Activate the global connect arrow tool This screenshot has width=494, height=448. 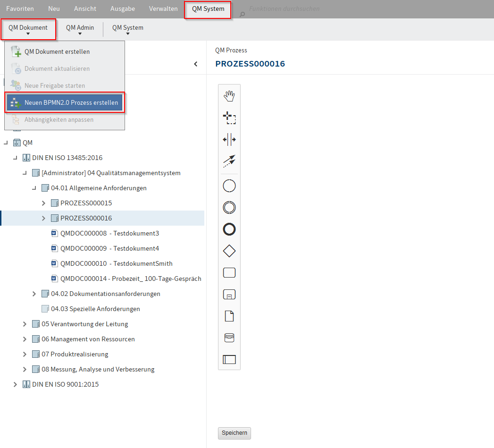click(x=229, y=161)
